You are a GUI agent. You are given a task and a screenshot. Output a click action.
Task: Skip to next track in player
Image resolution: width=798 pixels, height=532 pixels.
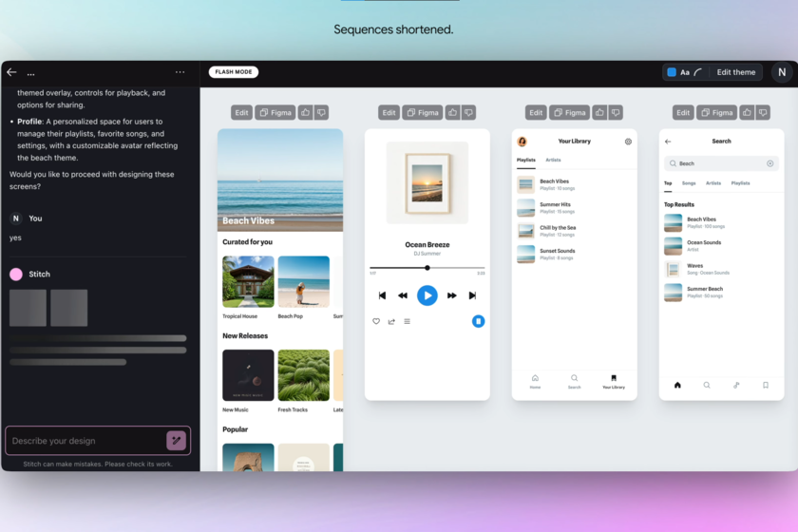point(472,295)
